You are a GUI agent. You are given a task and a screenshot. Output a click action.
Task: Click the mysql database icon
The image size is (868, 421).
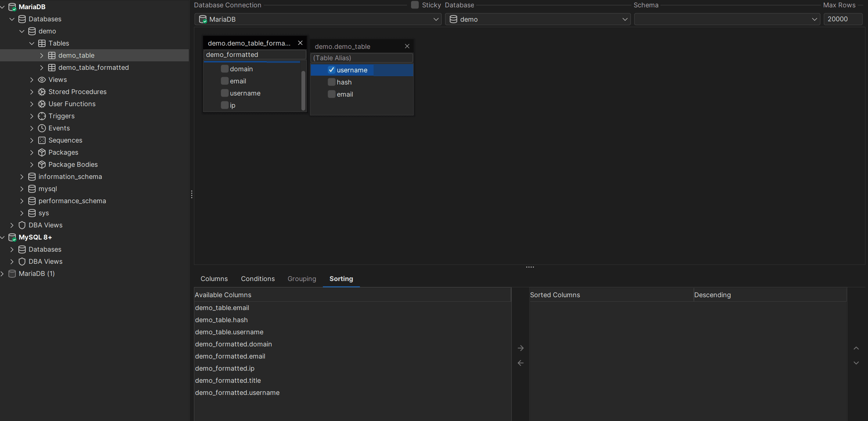tap(32, 189)
